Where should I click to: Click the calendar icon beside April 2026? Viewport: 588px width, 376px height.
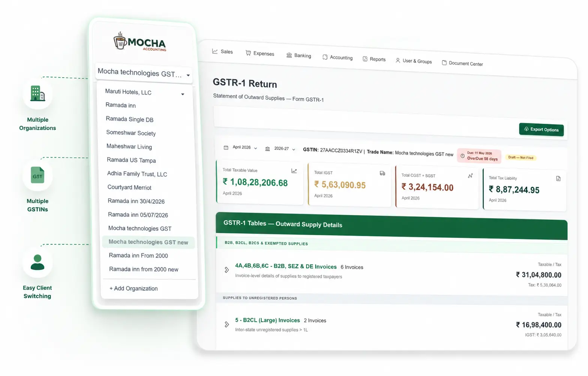pos(226,148)
